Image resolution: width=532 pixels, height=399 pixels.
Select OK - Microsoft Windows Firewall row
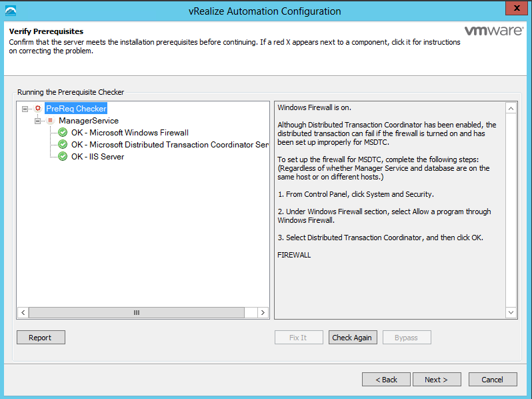point(130,132)
